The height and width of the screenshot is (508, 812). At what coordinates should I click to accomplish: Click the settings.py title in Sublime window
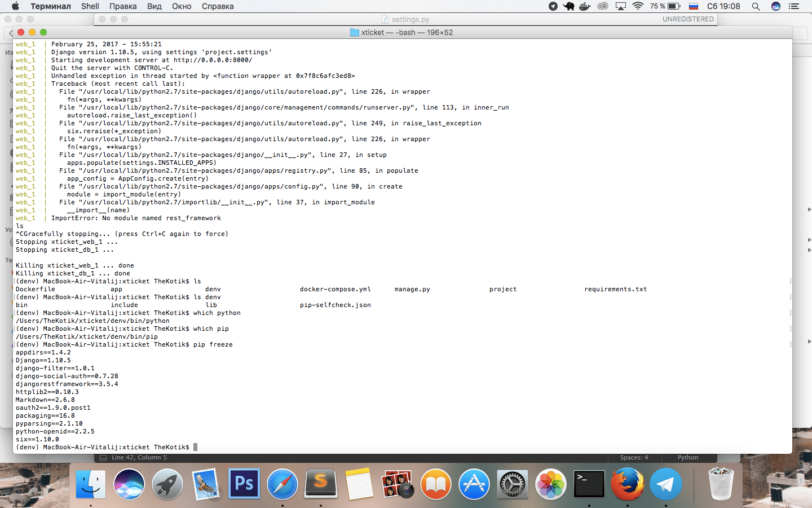tap(411, 19)
